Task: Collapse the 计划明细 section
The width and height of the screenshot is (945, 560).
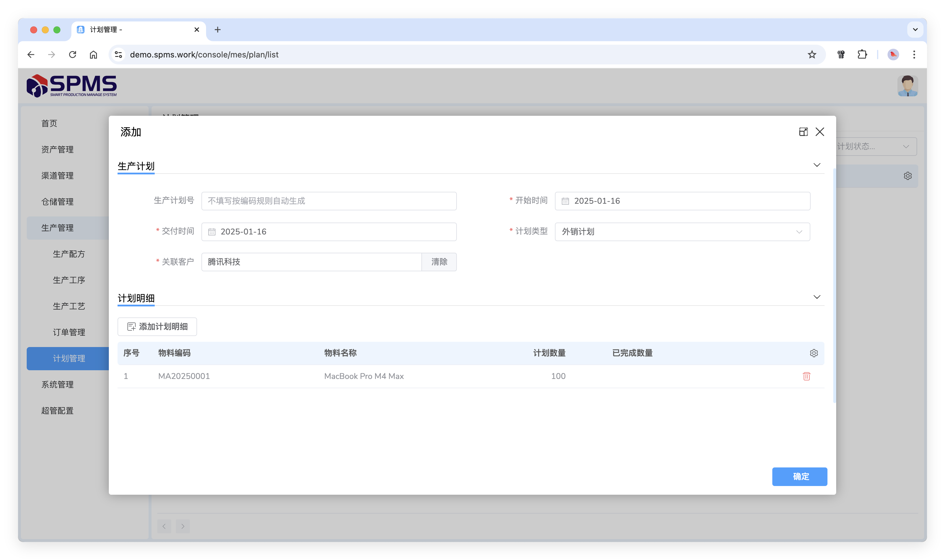Action: tap(817, 297)
